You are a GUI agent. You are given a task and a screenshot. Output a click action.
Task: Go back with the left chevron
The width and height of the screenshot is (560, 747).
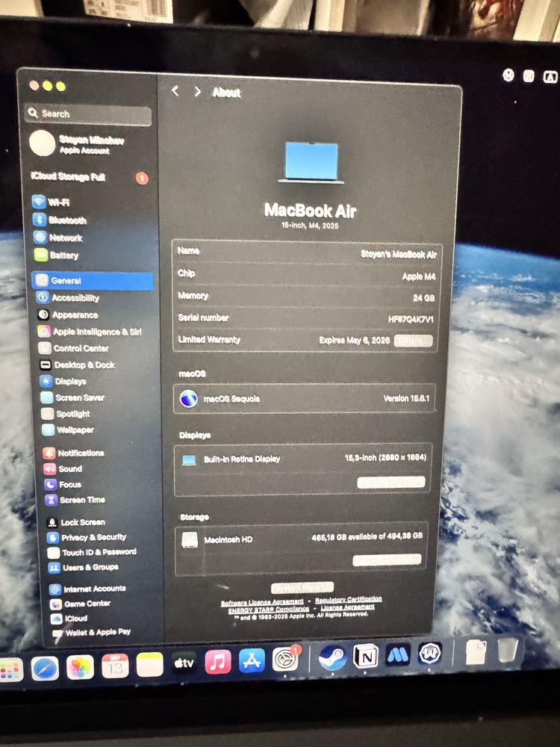(x=175, y=90)
